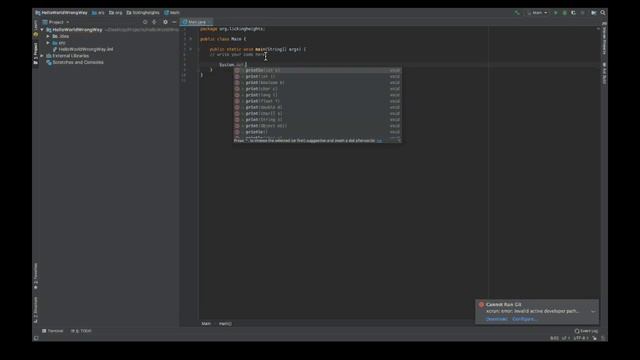Image resolution: width=640 pixels, height=360 pixels.
Task: Open the Ant Build side tab on right
Action: 604,73
